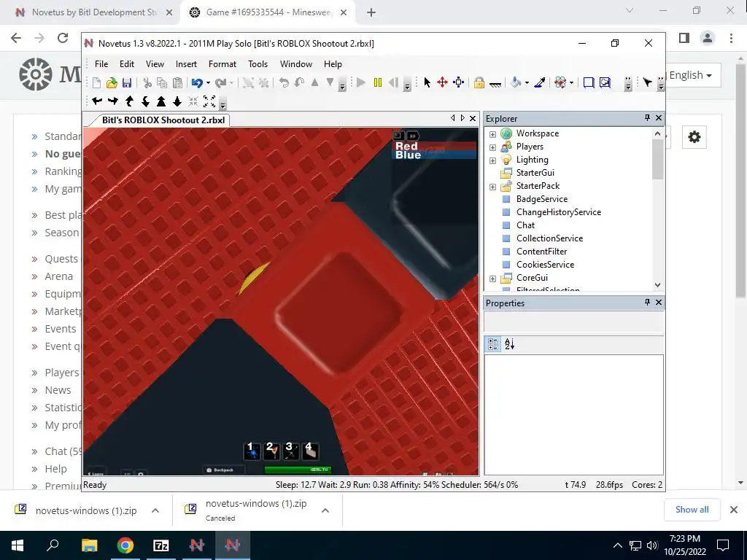The height and width of the screenshot is (560, 747).
Task: Click the Zoom extents expand icon
Action: click(x=209, y=101)
